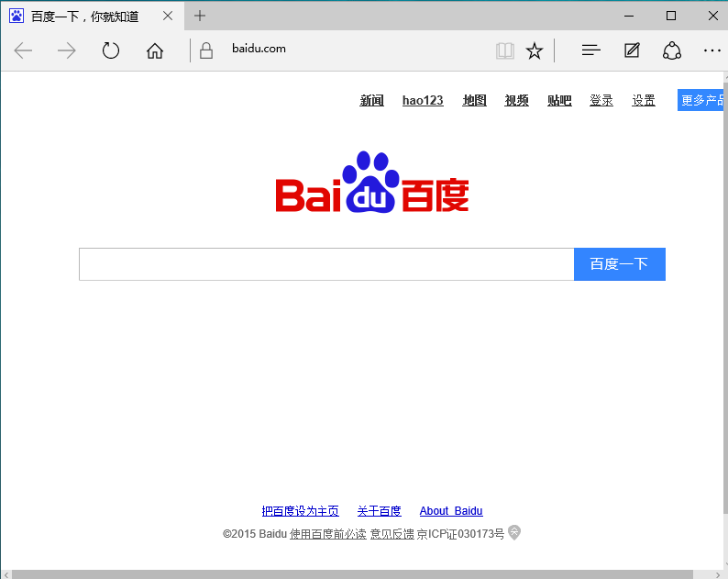Select the 百度一下，你就知道 tab
Screen dimensions: 728x579
[x=87, y=16]
